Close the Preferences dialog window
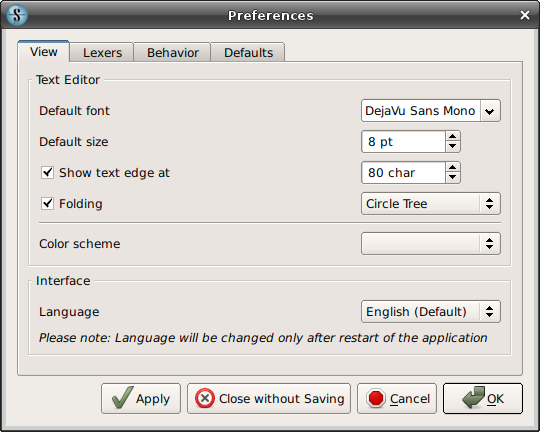Viewport: 540px width, 432px height. [525, 15]
